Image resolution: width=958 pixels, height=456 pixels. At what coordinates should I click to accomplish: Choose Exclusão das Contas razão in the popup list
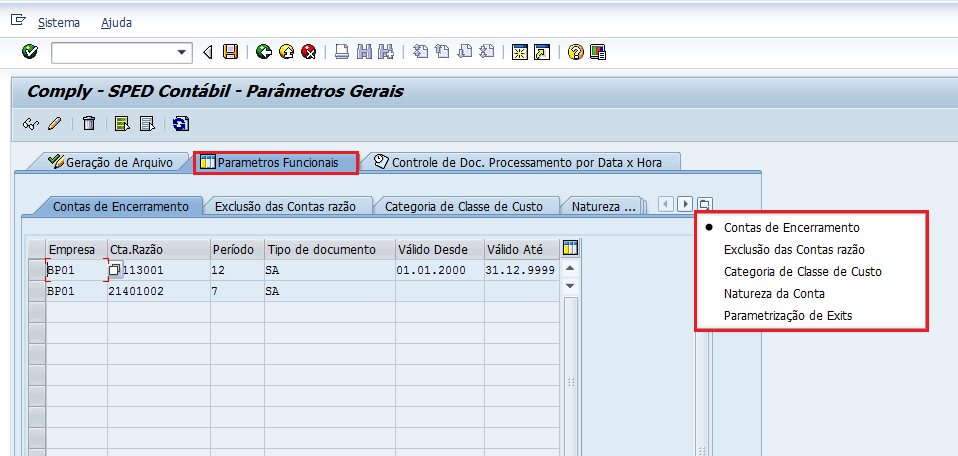pos(794,249)
